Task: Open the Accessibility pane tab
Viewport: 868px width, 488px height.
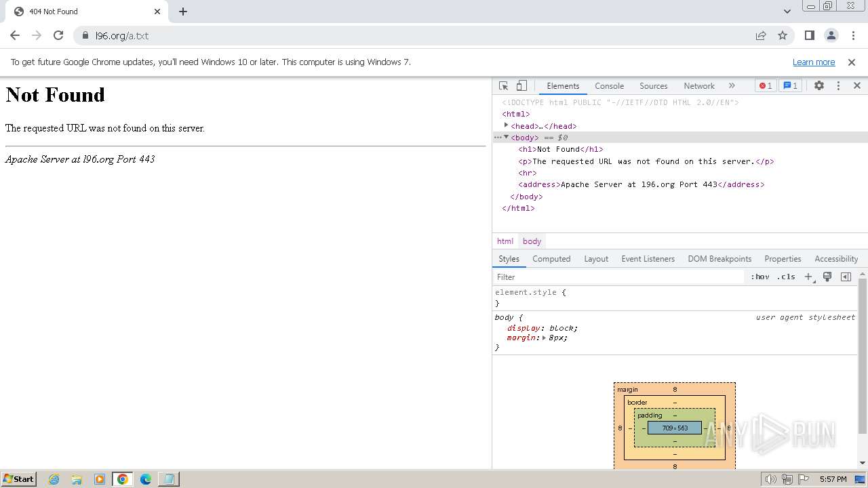Action: tap(836, 259)
